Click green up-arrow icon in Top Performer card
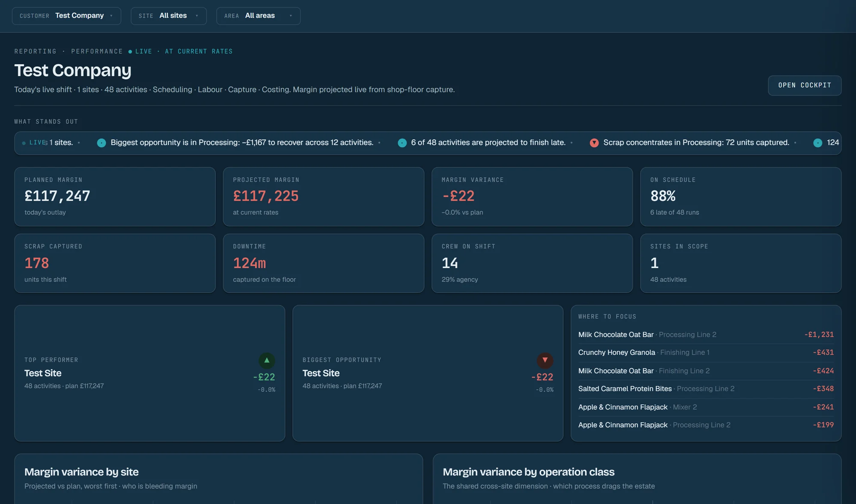Image resolution: width=856 pixels, height=504 pixels. tap(267, 360)
